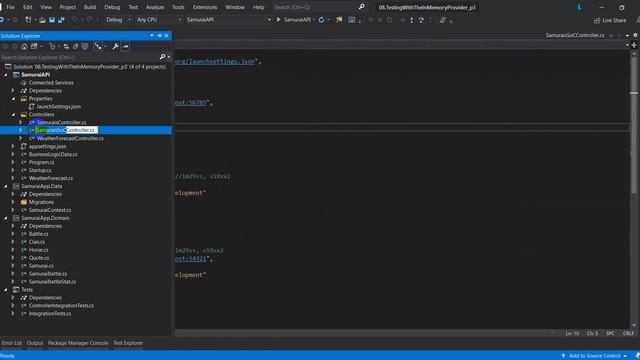
Task: Switch to the Error List tab
Action: point(12,343)
